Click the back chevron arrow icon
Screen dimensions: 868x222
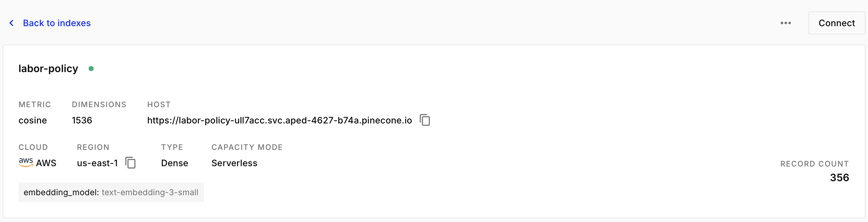(11, 23)
